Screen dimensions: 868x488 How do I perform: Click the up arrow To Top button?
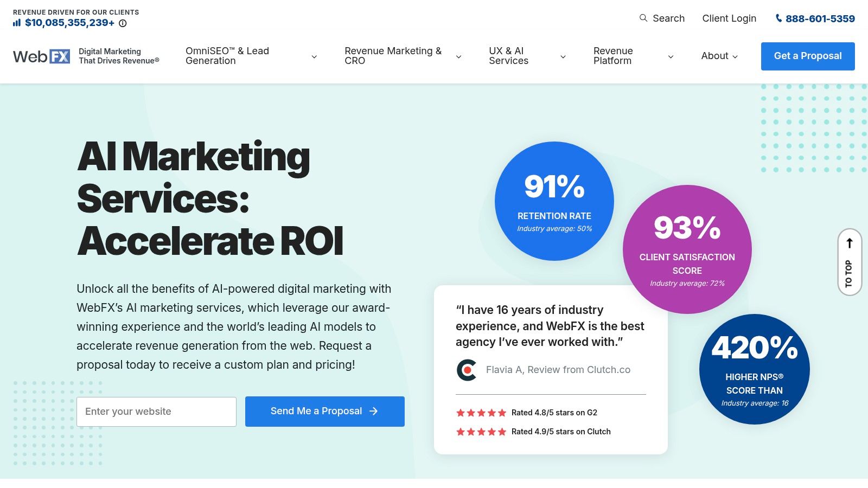coord(850,262)
